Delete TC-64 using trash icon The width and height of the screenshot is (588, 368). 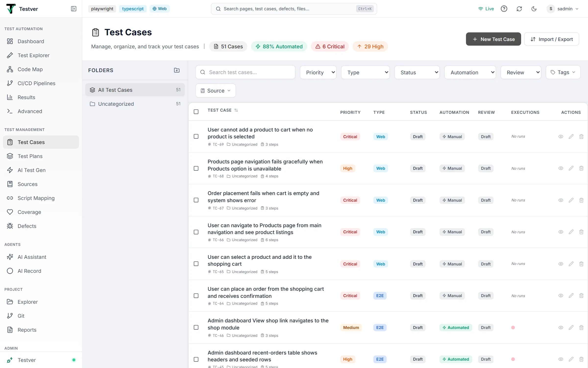581,296
